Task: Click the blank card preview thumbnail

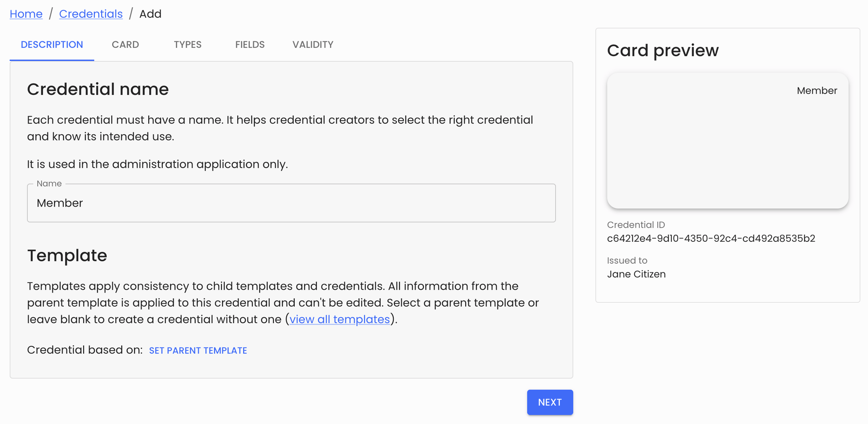Action: click(727, 149)
